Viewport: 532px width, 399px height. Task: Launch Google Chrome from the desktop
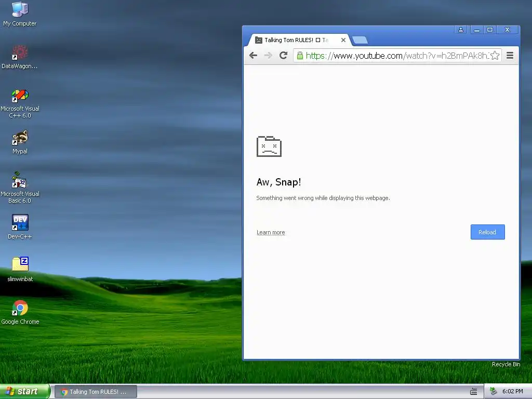click(x=20, y=312)
